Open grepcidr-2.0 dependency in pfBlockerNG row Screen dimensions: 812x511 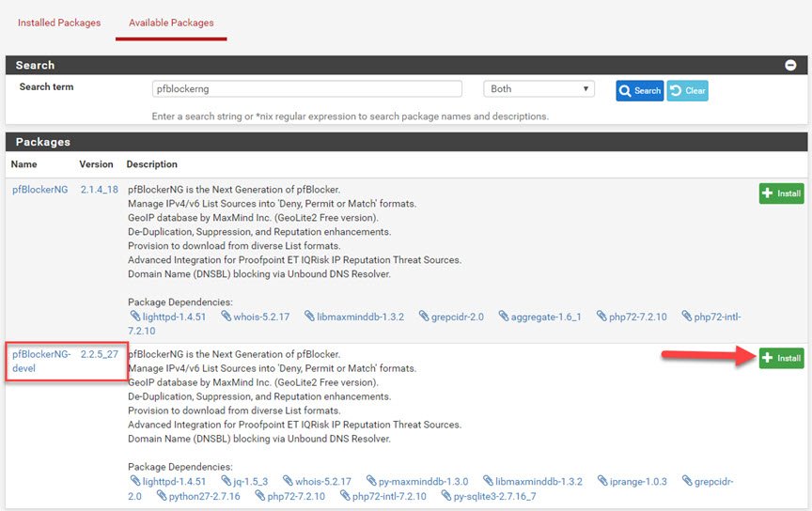(x=458, y=317)
